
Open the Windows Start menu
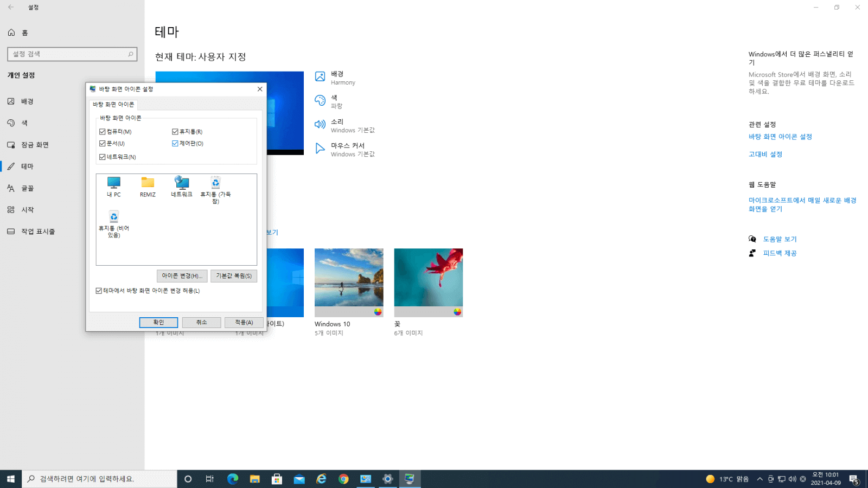pyautogui.click(x=11, y=479)
